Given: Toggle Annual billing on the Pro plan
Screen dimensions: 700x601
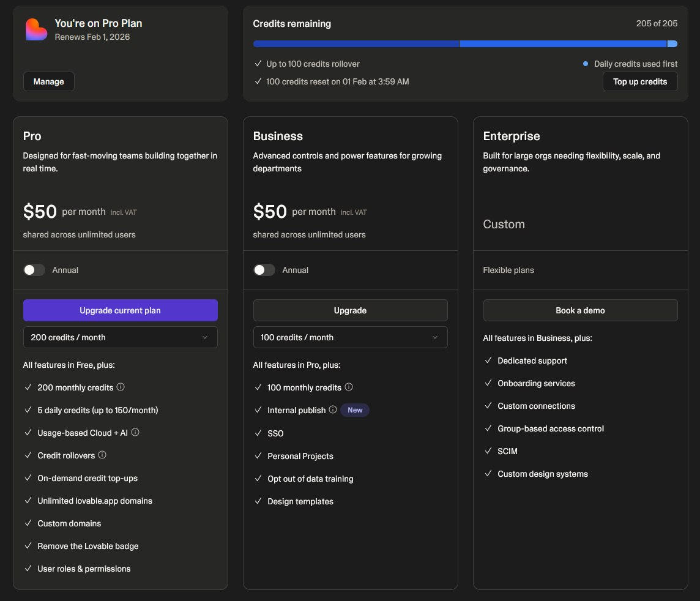Looking at the screenshot, I should coord(34,270).
